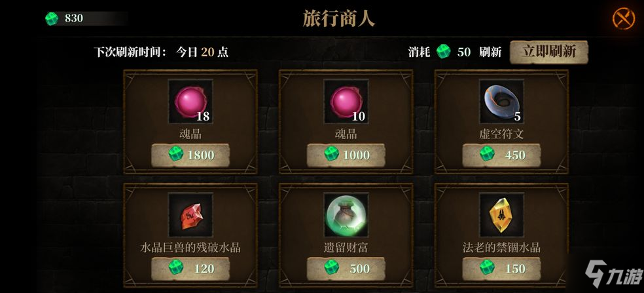Select the 10-count soul crystal icon
This screenshot has width=644, height=293.
(346, 101)
